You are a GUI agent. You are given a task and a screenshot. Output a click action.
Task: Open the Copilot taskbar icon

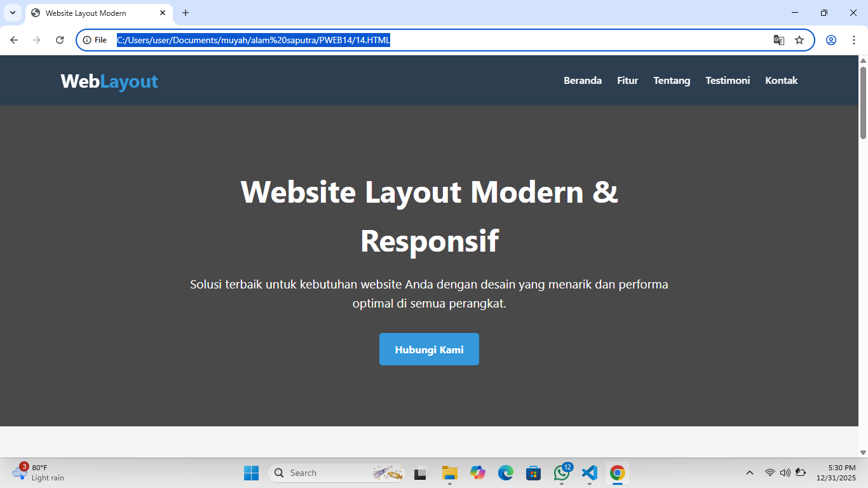478,473
